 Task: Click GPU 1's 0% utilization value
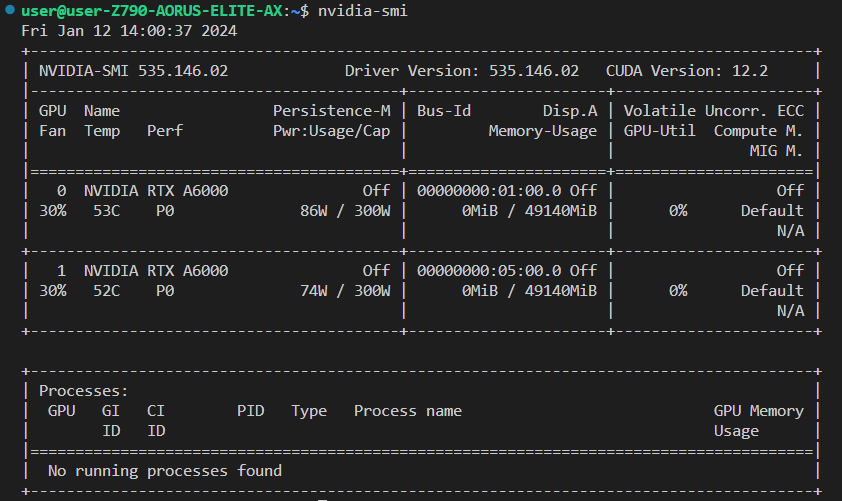678,291
